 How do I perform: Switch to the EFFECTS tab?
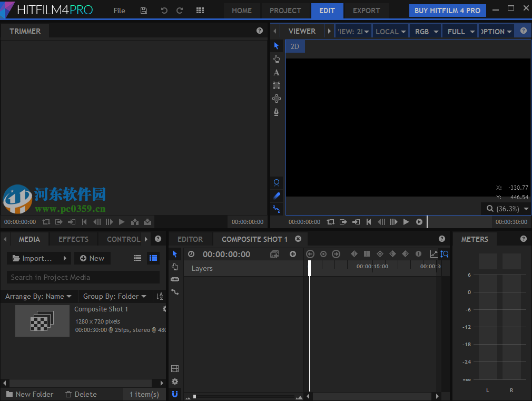73,239
